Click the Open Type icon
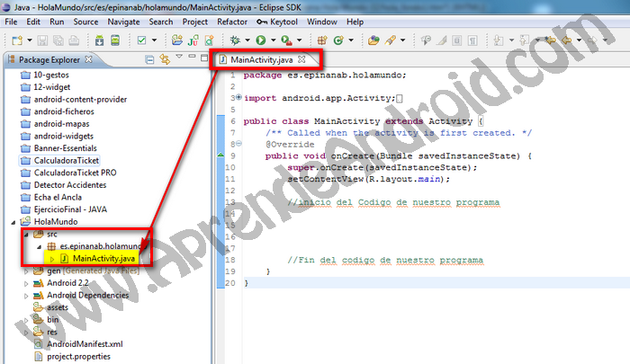Viewport: 630px width, 364px height. click(373, 40)
